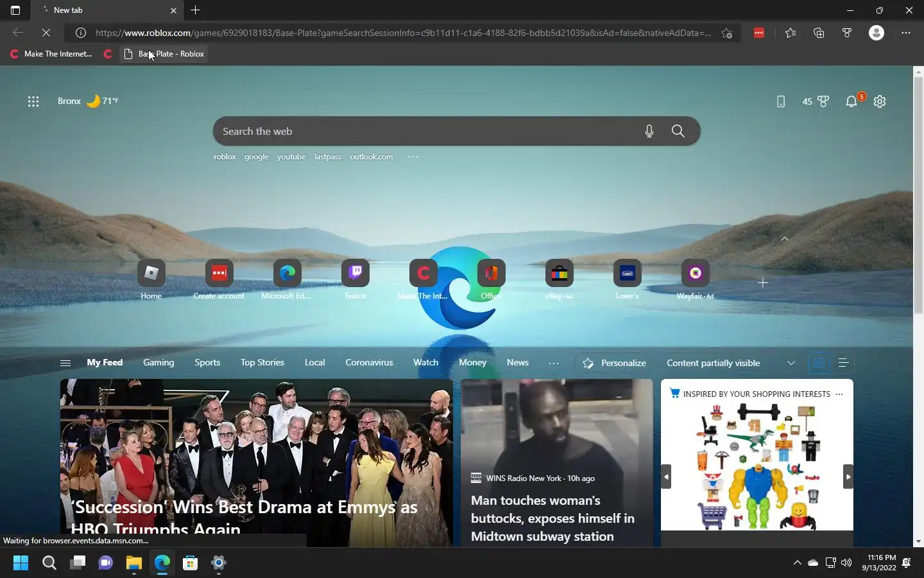The height and width of the screenshot is (578, 924).
Task: Select the Watch feed tab
Action: 425,362
